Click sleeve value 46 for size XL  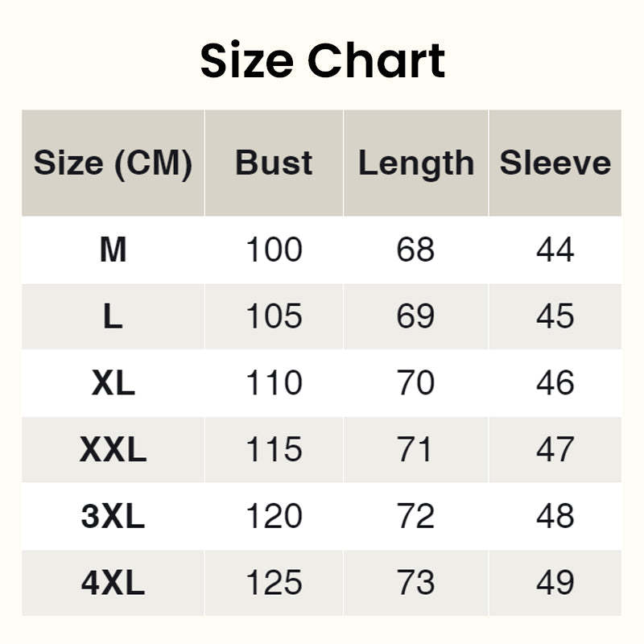coord(555,383)
